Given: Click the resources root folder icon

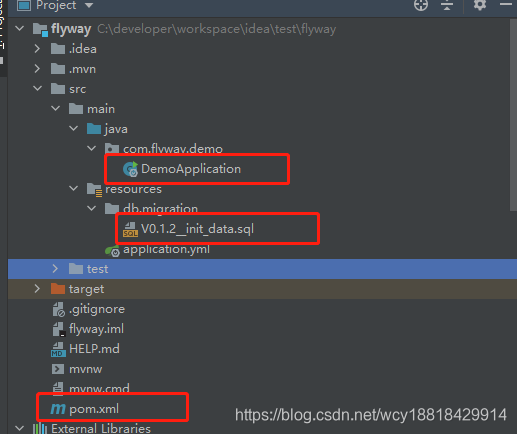Looking at the screenshot, I should 95,189.
